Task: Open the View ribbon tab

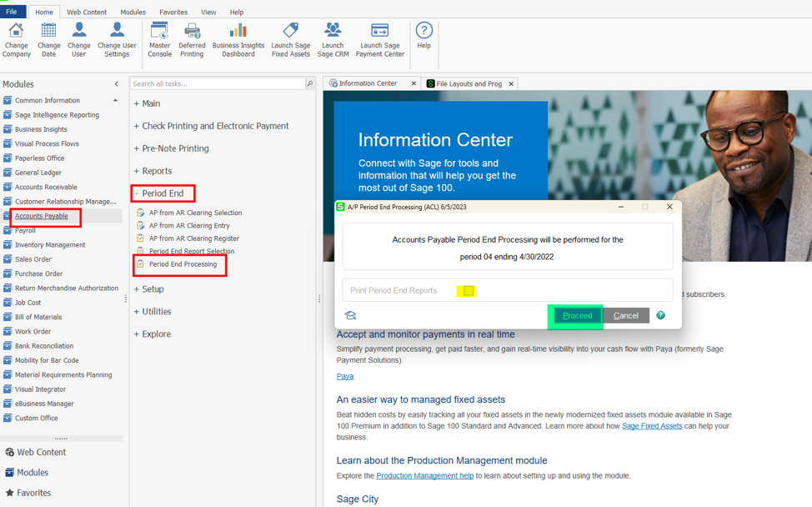Action: coord(208,12)
